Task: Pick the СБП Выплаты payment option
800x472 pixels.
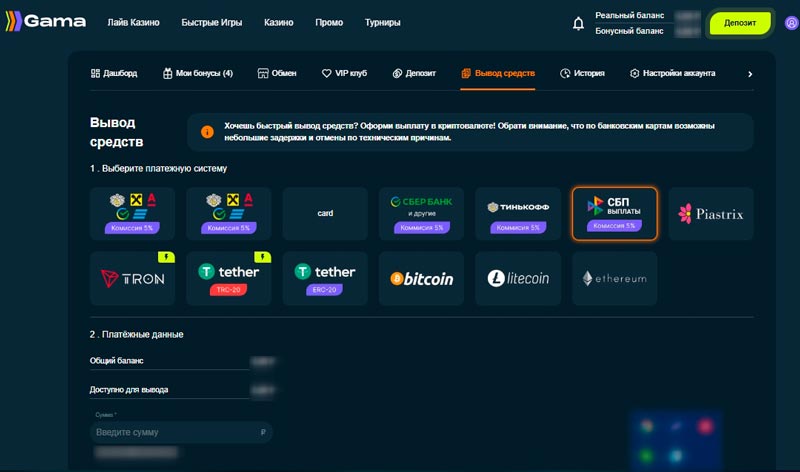Action: pyautogui.click(x=614, y=213)
